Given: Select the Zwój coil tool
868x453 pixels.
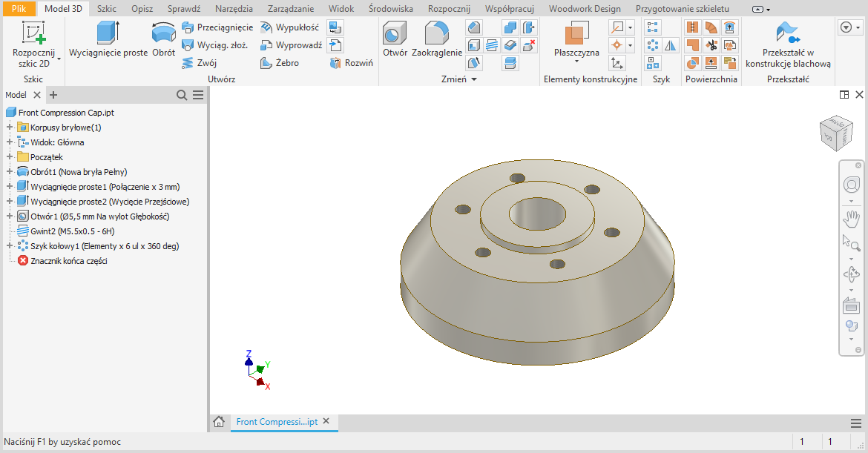Looking at the screenshot, I should [199, 63].
